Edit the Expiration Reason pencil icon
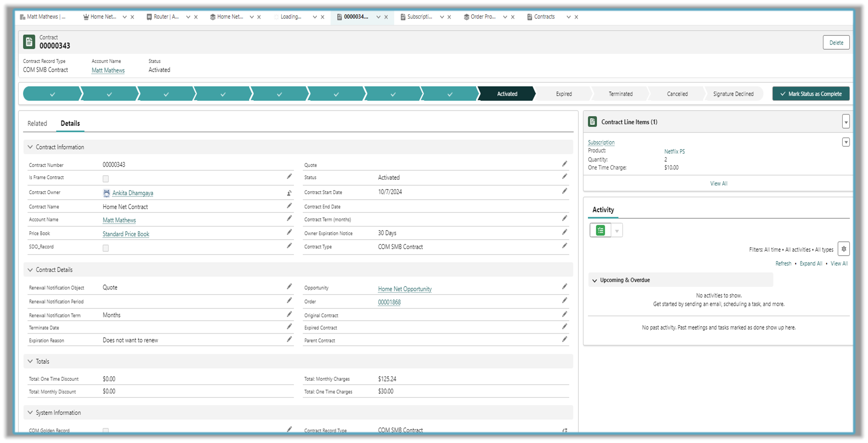This screenshot has height=443, width=868. (289, 339)
